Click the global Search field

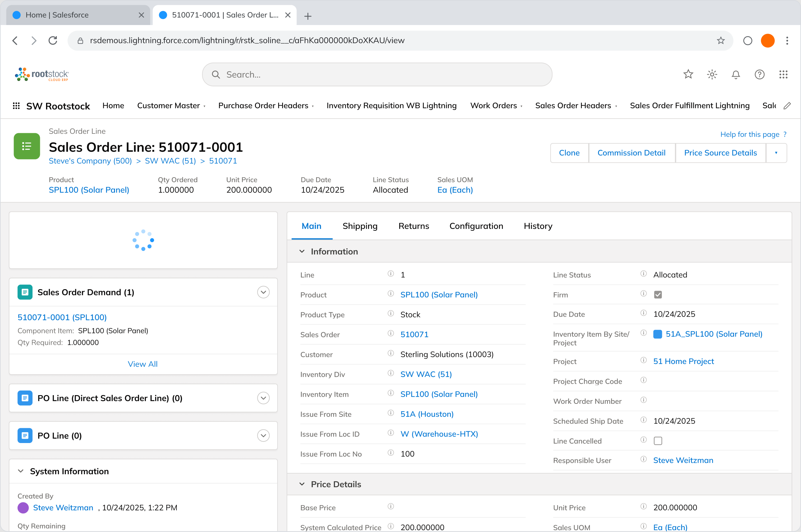[377, 74]
